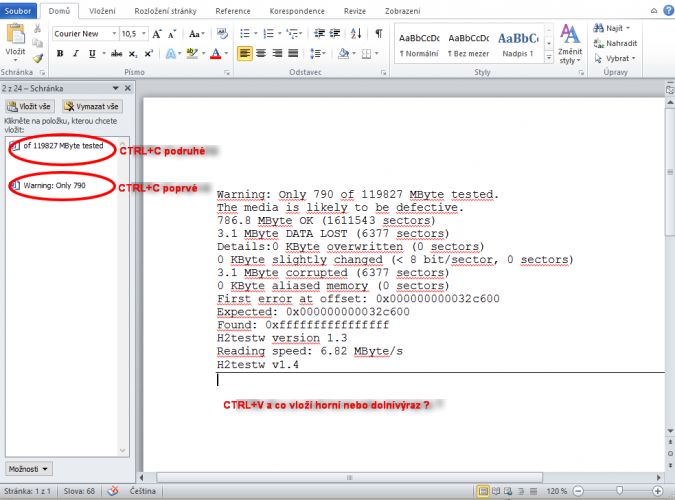Select Center paragraph alignment
The image size is (675, 500).
pos(261,53)
